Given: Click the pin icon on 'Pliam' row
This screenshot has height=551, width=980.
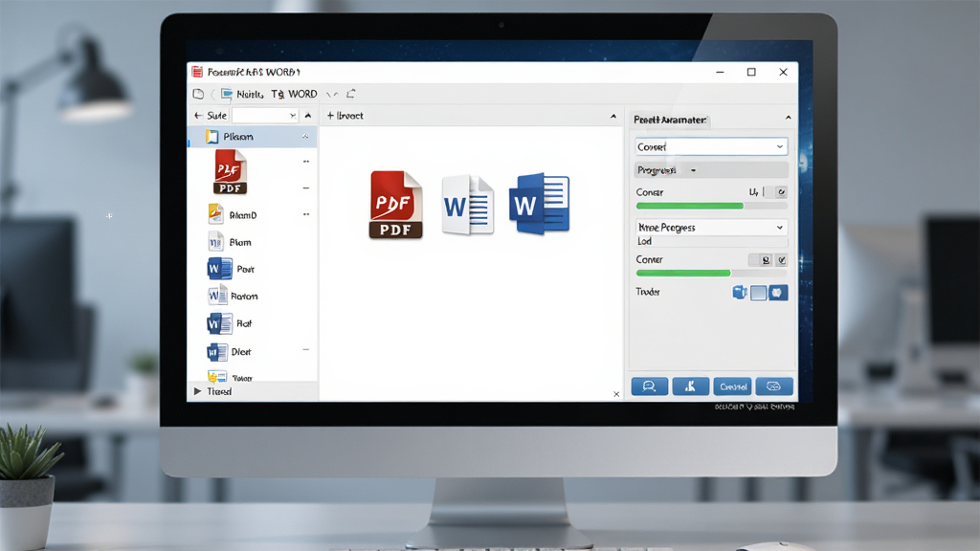Looking at the screenshot, I should (x=305, y=137).
